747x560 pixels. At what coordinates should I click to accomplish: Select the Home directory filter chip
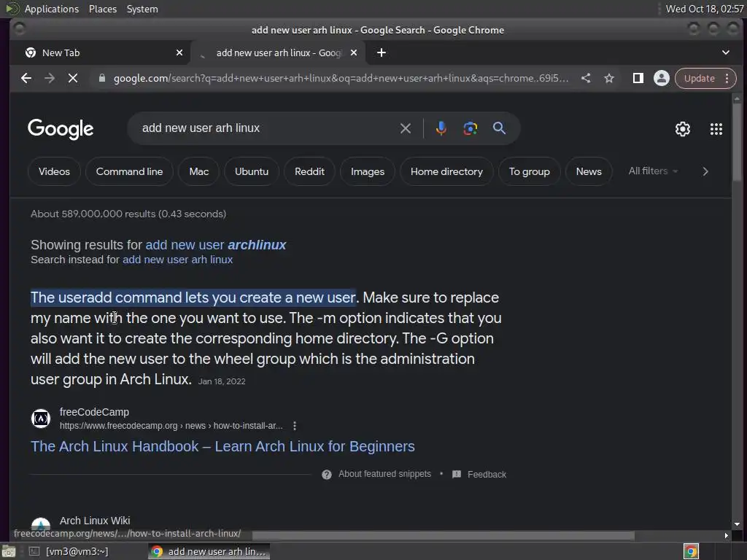pyautogui.click(x=446, y=171)
